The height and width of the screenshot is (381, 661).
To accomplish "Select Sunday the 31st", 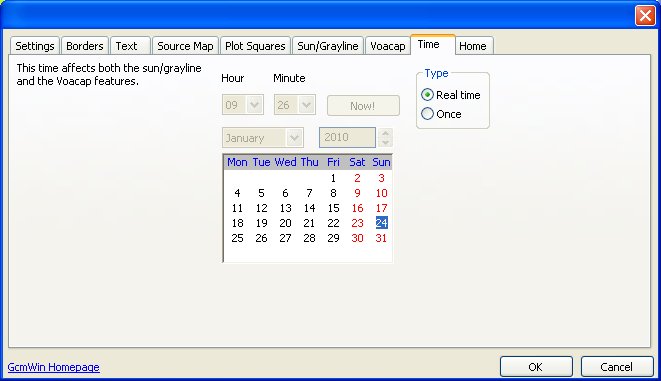I will point(381,238).
